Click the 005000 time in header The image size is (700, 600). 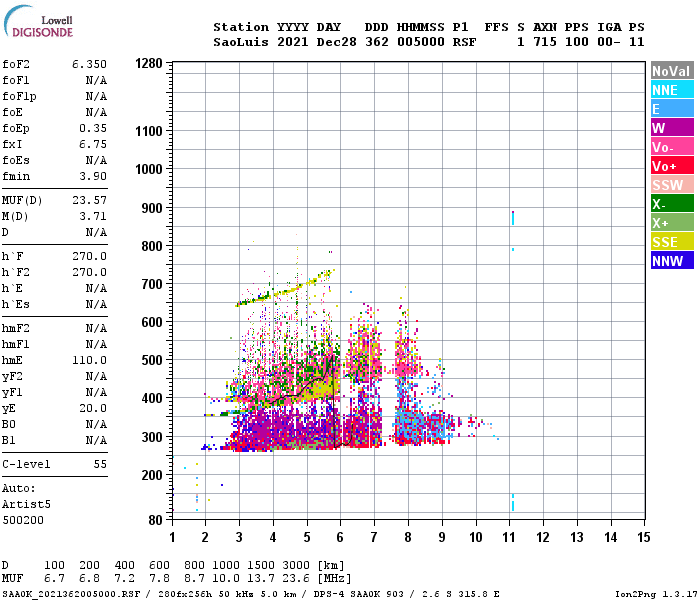[421, 42]
